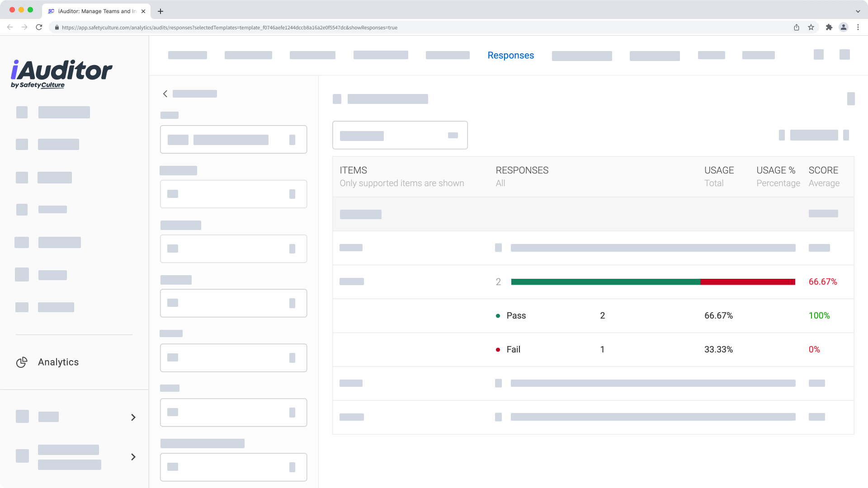This screenshot has width=868, height=488.
Task: Expand the bottom sidebar navigation chevron
Action: click(133, 457)
